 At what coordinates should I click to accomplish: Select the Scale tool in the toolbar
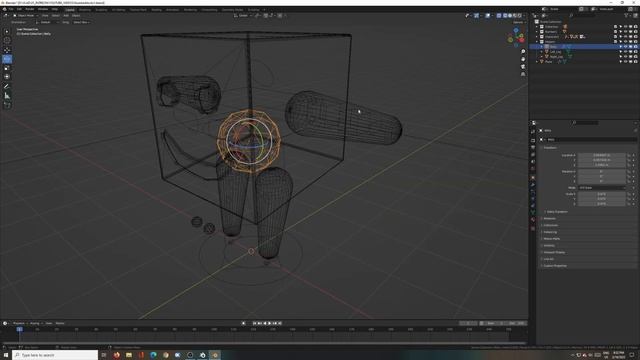click(x=7, y=68)
